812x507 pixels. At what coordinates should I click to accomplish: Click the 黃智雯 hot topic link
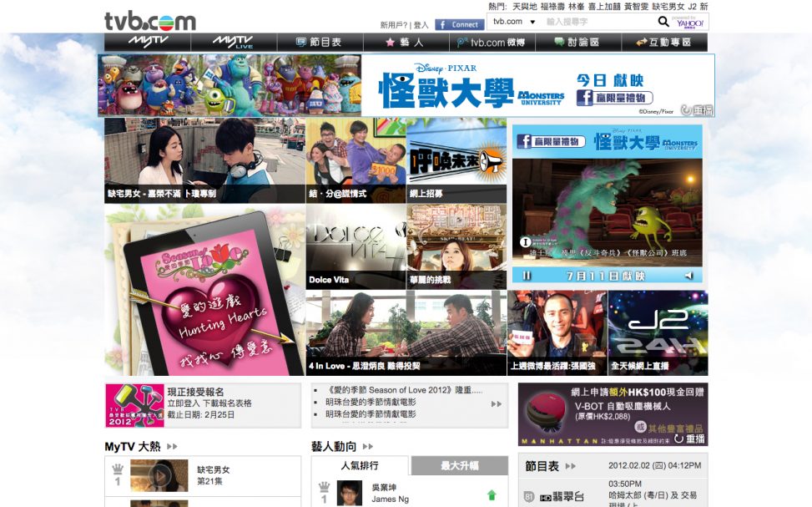pos(636,7)
